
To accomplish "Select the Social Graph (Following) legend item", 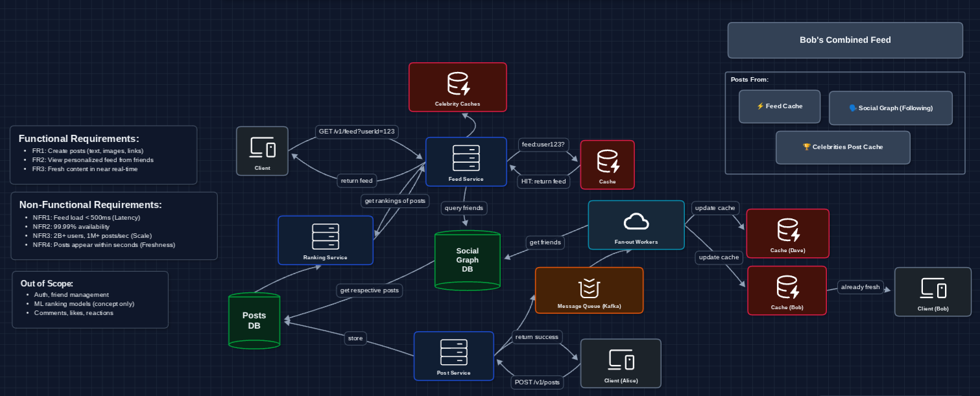I will click(890, 108).
